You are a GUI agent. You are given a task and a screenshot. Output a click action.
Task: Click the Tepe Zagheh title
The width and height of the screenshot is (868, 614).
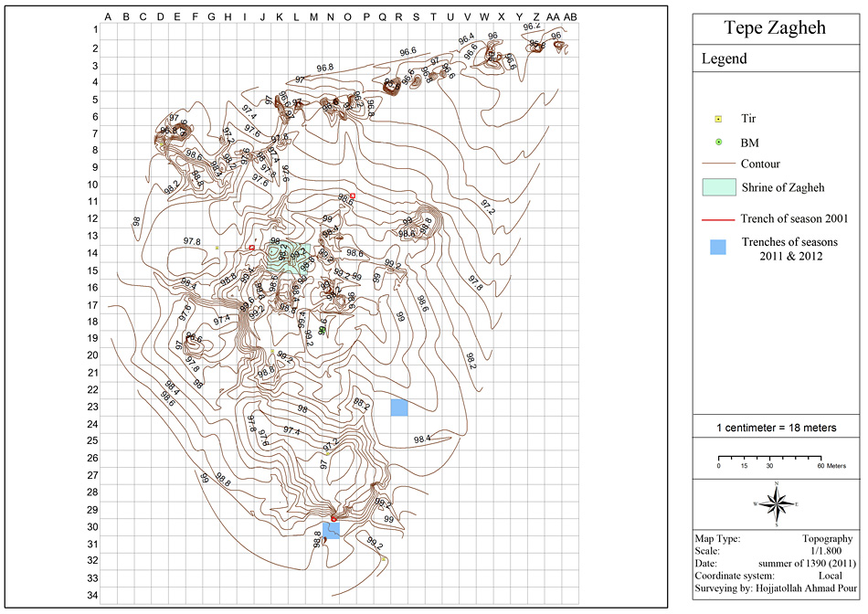point(775,27)
